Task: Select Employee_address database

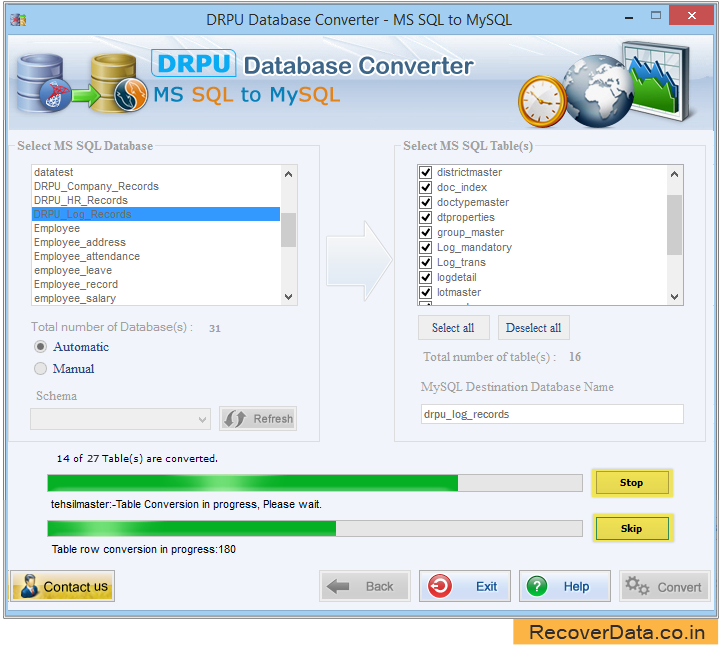Action: pyautogui.click(x=156, y=242)
